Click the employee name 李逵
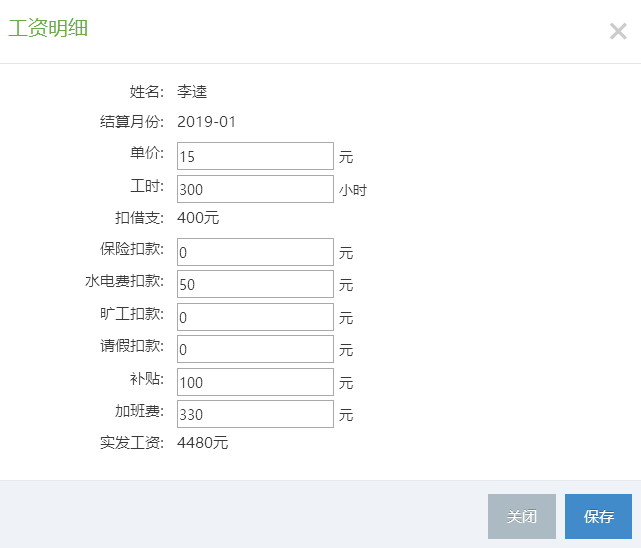Viewport: 641px width, 548px height. (192, 92)
